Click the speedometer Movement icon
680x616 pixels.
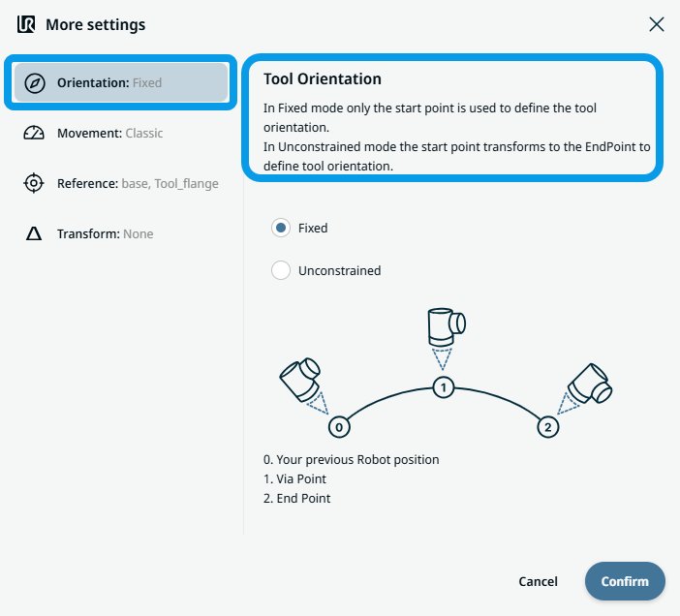[x=34, y=133]
